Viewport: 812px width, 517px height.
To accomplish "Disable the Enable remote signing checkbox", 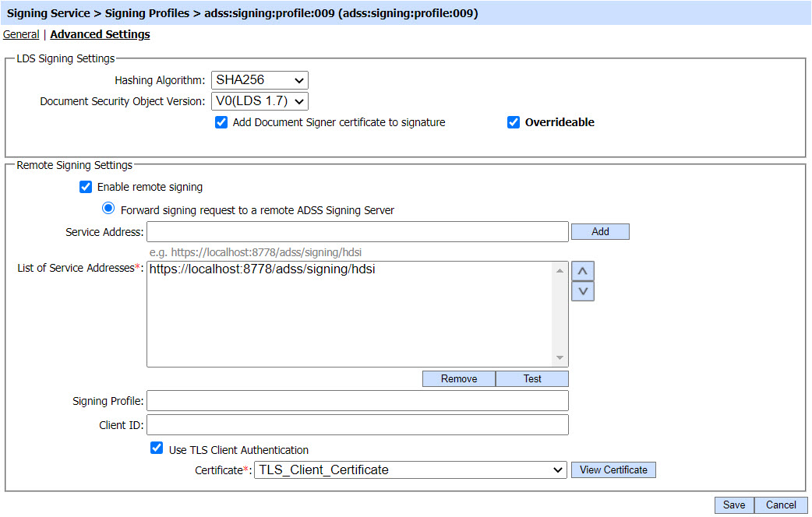I will (86, 187).
